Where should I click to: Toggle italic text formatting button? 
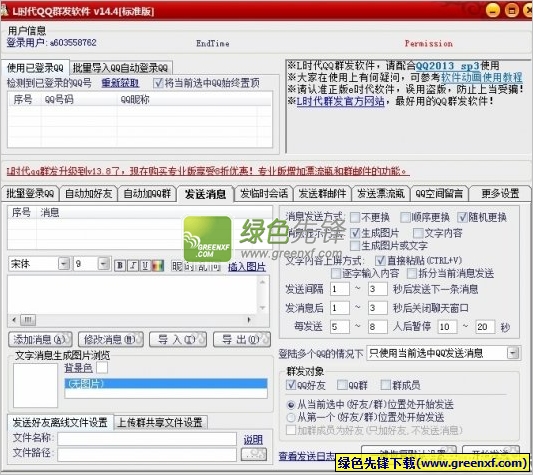[x=133, y=265]
